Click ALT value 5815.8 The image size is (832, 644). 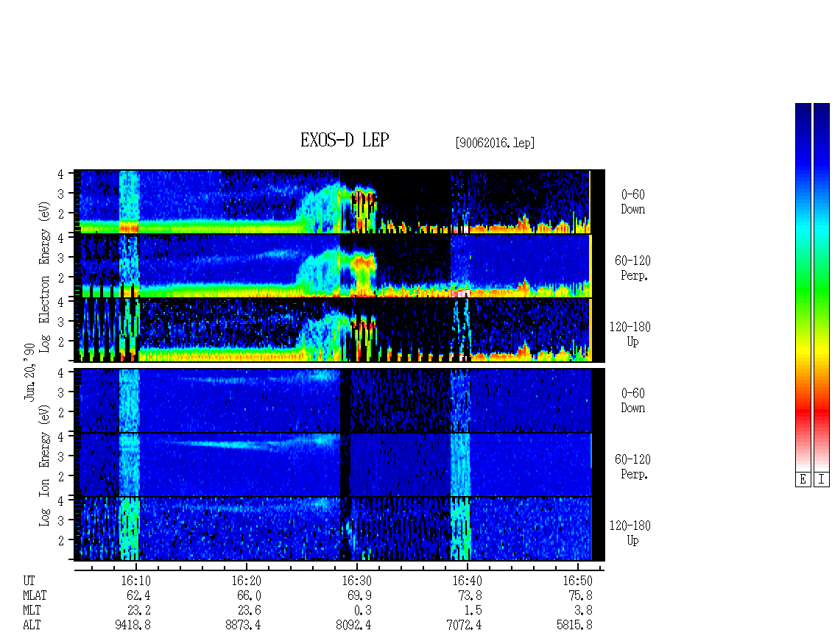tap(574, 626)
